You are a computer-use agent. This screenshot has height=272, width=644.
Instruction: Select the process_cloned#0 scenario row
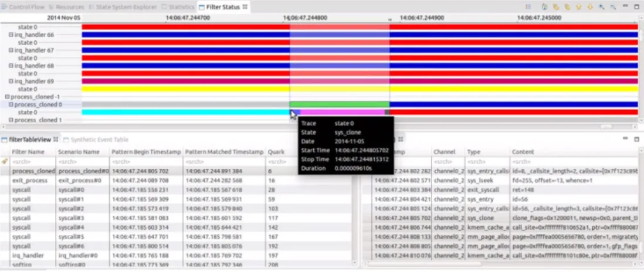pyautogui.click(x=176, y=171)
